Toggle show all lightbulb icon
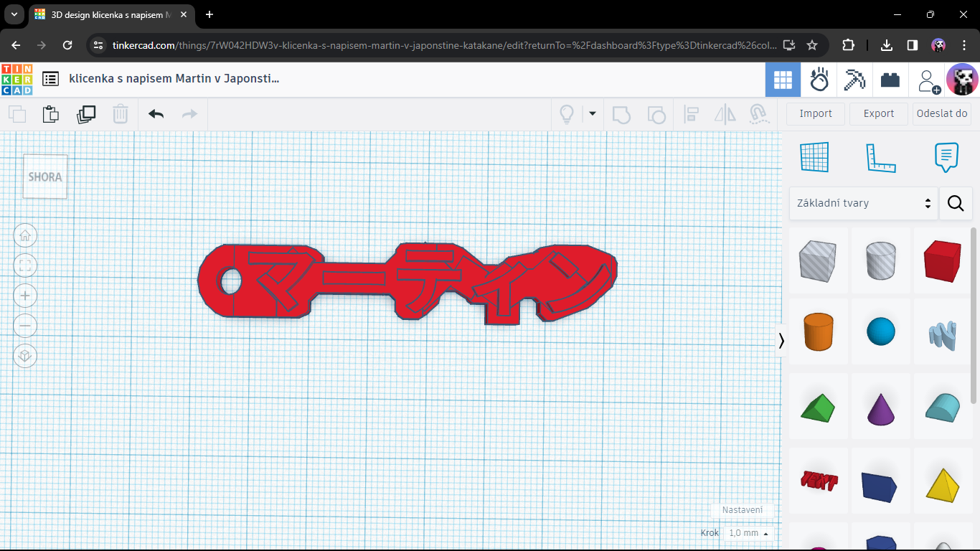The image size is (980, 551). pyautogui.click(x=567, y=114)
